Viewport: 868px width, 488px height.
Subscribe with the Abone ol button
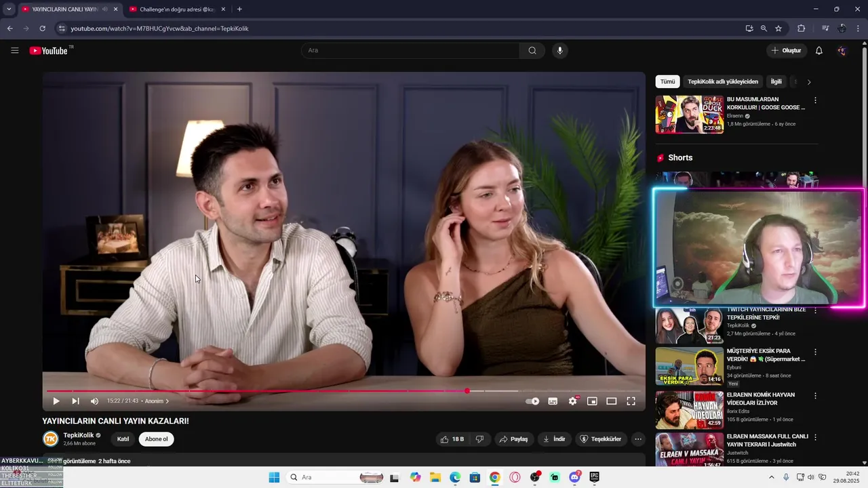156,439
